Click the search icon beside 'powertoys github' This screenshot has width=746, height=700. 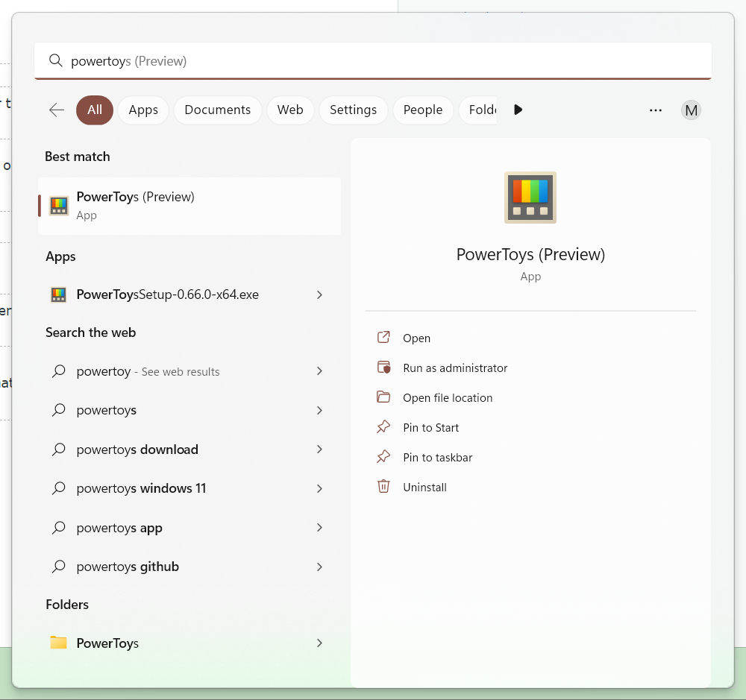pyautogui.click(x=58, y=567)
